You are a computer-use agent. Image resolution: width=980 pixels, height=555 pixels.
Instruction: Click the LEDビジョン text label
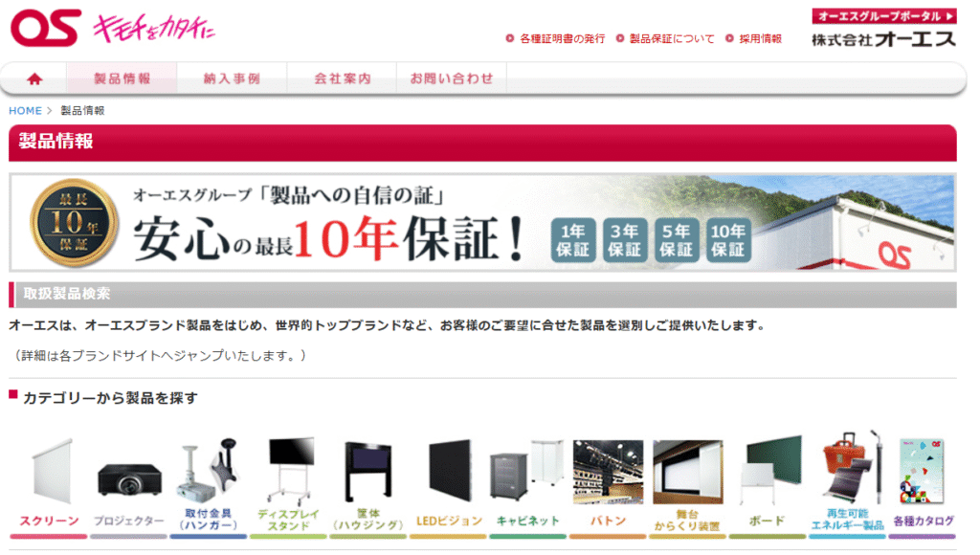[x=450, y=522]
